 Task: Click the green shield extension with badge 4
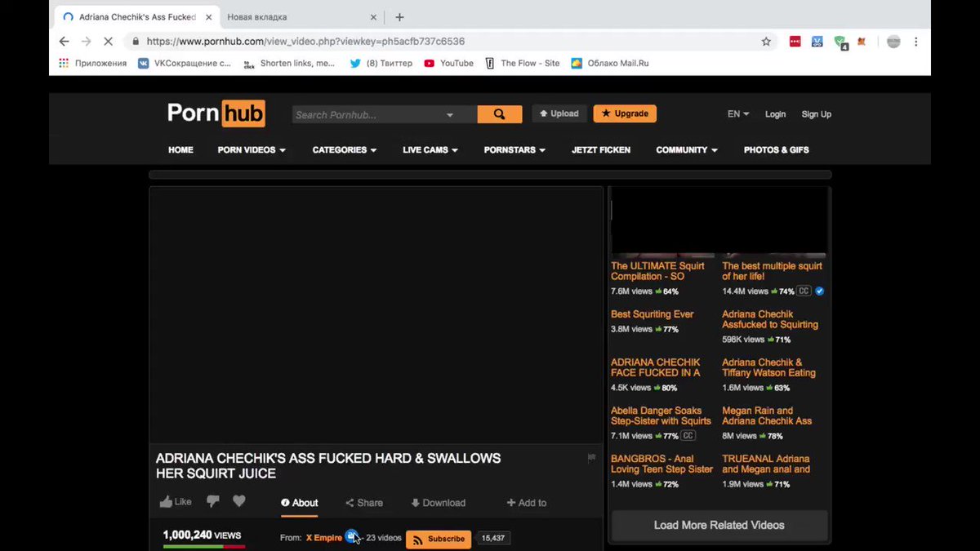pos(840,42)
